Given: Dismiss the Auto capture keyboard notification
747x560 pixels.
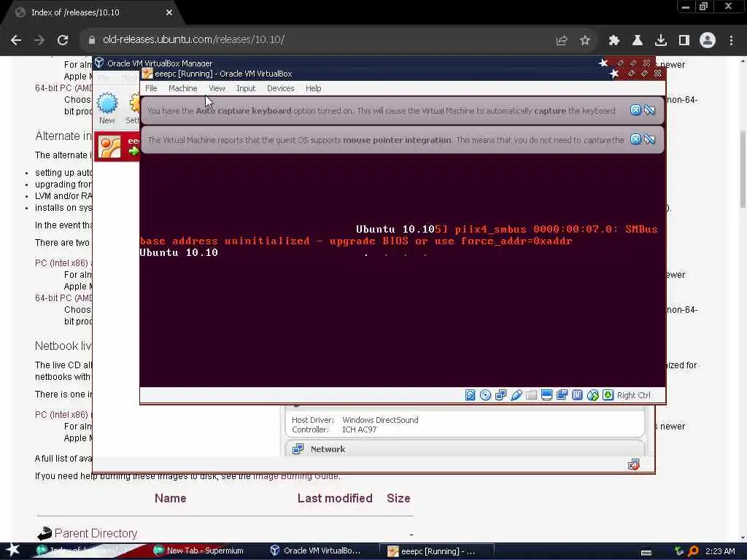Looking at the screenshot, I should point(635,111).
